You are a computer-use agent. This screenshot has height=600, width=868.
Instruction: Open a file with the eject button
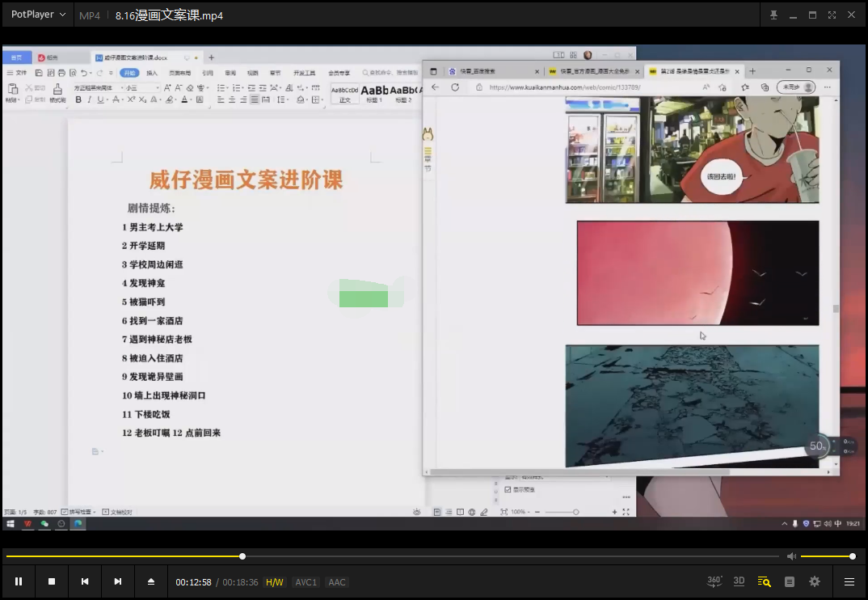[x=150, y=581]
